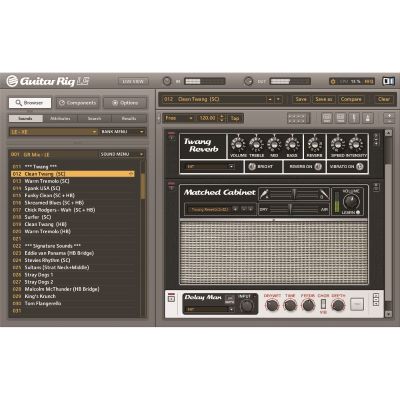Click the tuner fork icon in toolbar

[x=354, y=118]
